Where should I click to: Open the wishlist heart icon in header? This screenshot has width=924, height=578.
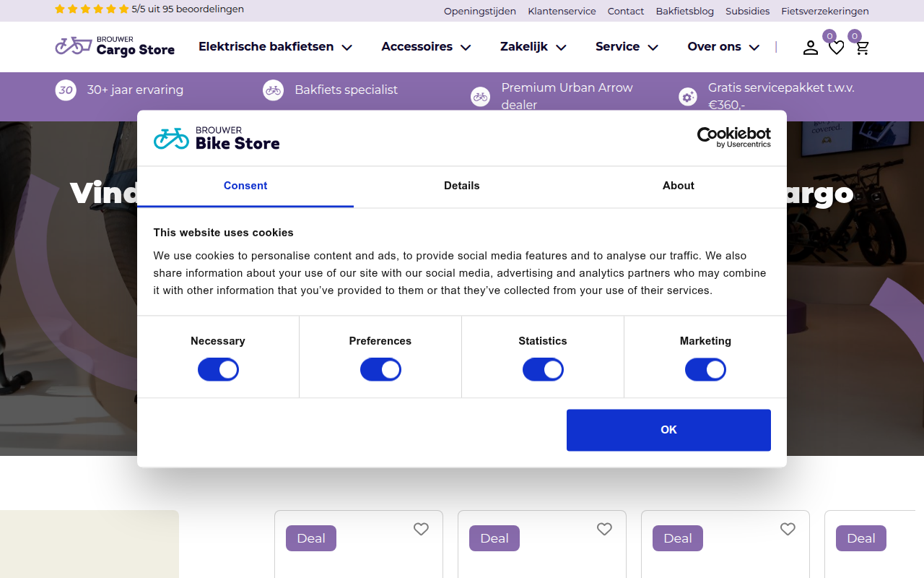point(837,48)
